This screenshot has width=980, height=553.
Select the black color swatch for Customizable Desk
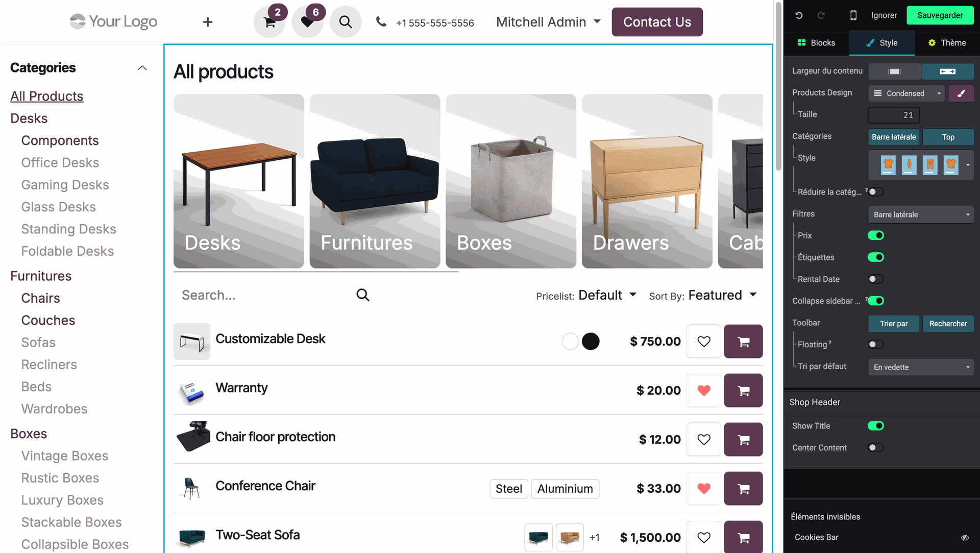[x=591, y=342]
